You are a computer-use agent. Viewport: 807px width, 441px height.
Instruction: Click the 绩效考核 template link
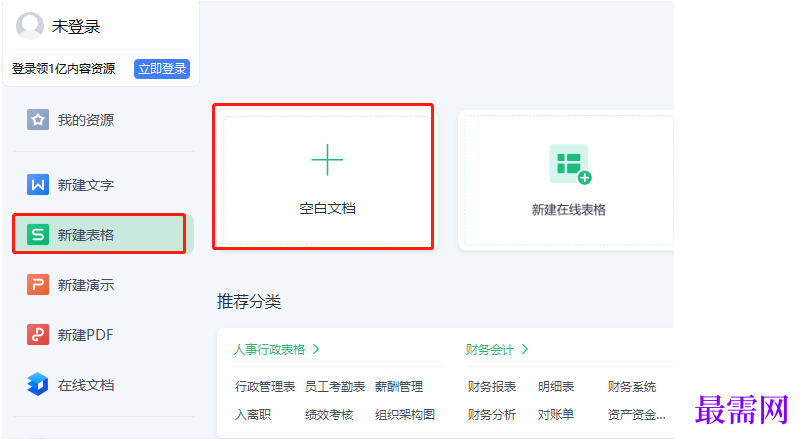tap(329, 414)
